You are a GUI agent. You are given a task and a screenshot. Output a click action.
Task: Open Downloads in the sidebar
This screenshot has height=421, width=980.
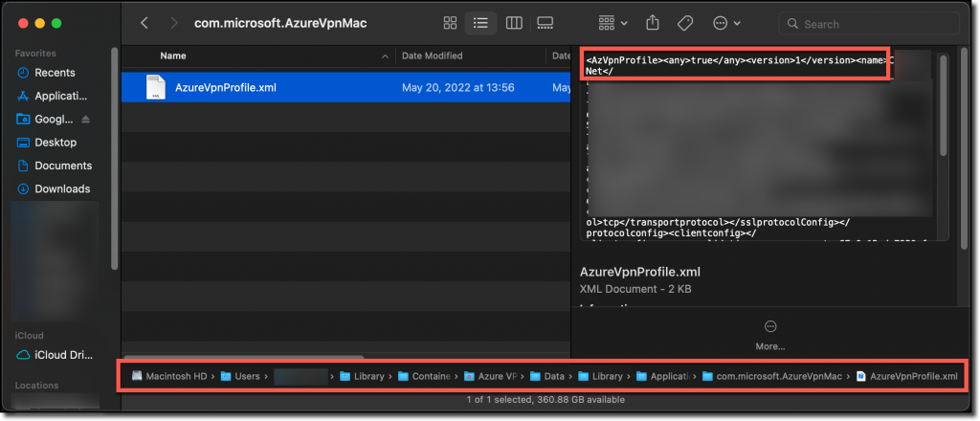tap(55, 188)
